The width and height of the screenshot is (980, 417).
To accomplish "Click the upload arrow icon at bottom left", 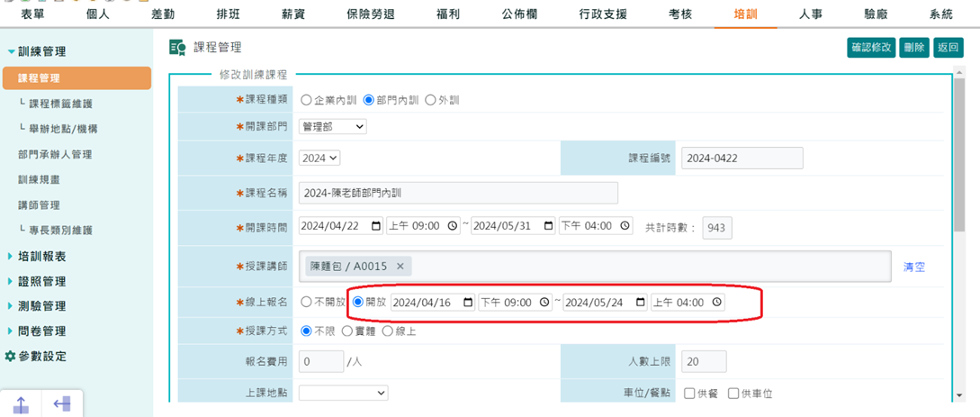I will coord(21,404).
